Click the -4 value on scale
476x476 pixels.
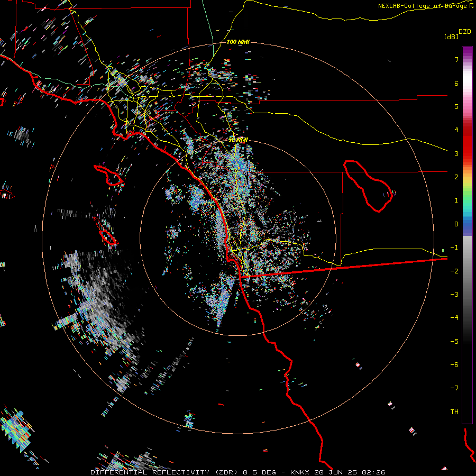[454, 318]
